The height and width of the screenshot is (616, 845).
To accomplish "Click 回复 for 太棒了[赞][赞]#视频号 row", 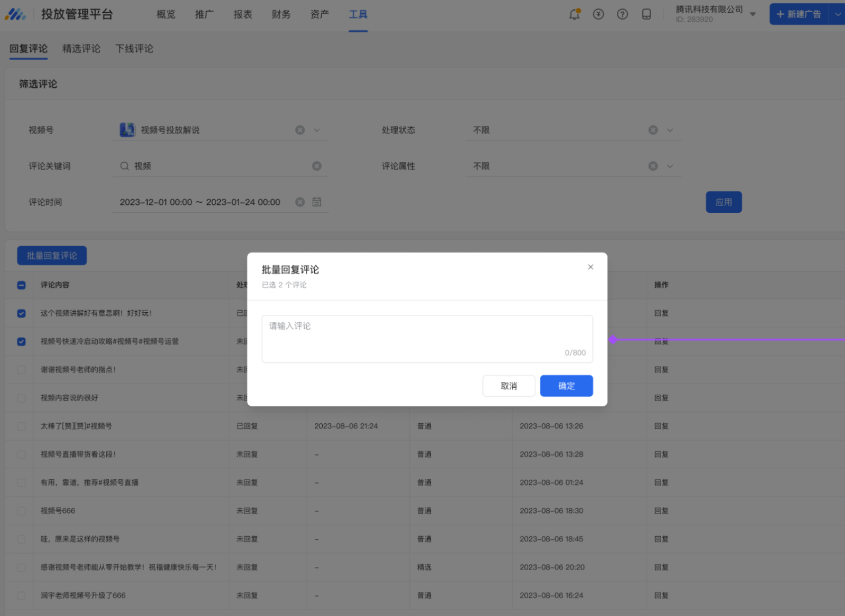I will tap(661, 426).
